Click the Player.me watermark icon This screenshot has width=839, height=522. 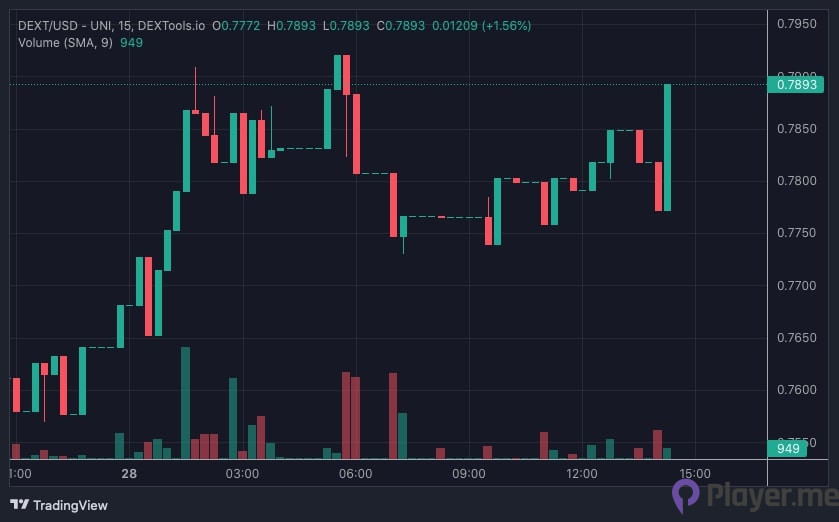click(686, 496)
